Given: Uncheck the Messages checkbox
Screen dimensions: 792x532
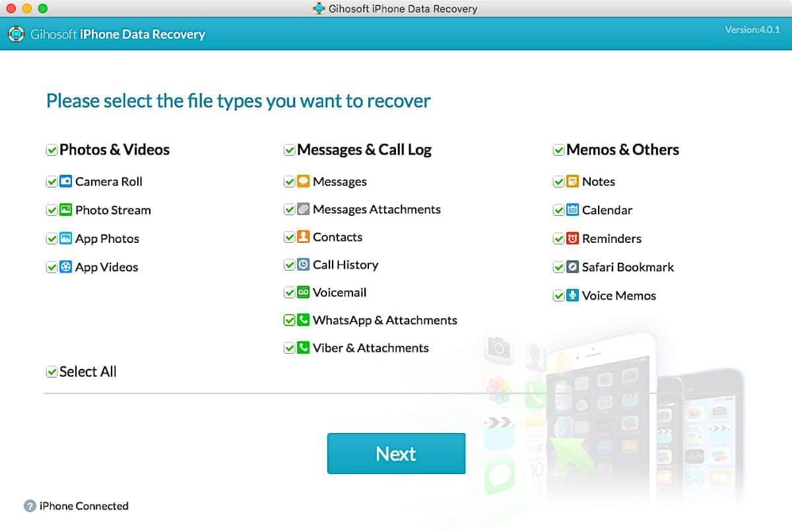Looking at the screenshot, I should pos(289,182).
